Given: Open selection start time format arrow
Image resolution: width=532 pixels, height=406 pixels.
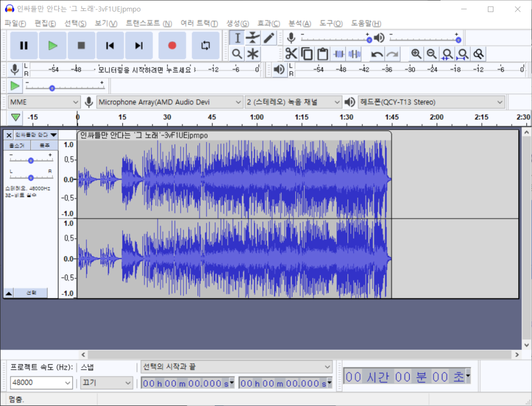Looking at the screenshot, I should [x=232, y=382].
